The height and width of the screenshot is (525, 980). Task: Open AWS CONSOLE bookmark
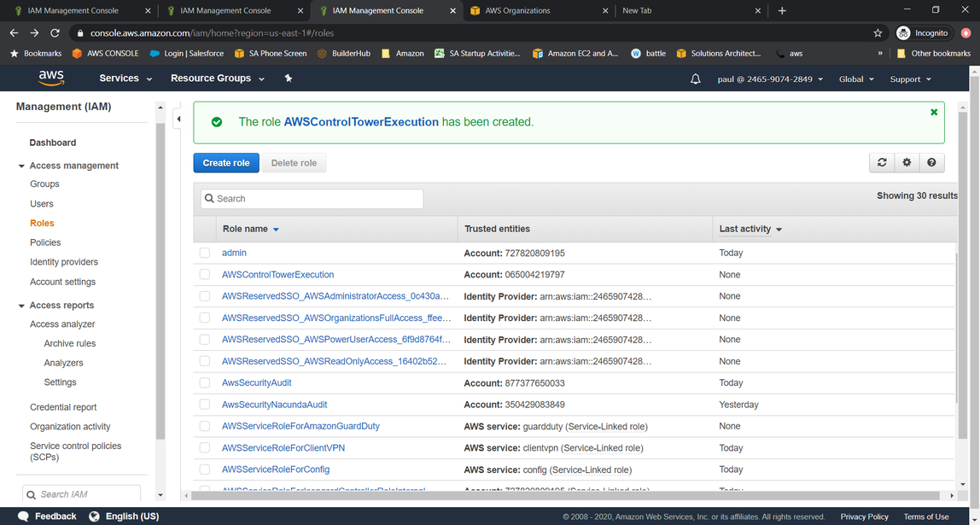click(x=106, y=53)
